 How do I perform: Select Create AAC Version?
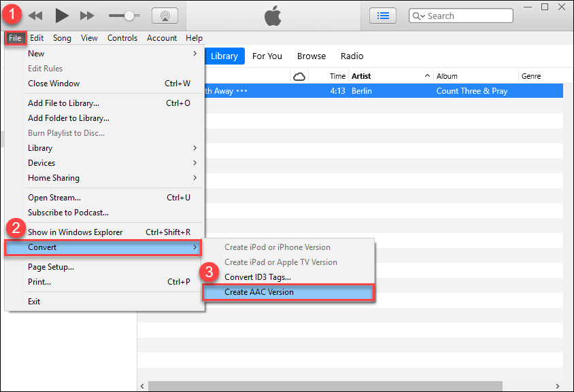288,292
